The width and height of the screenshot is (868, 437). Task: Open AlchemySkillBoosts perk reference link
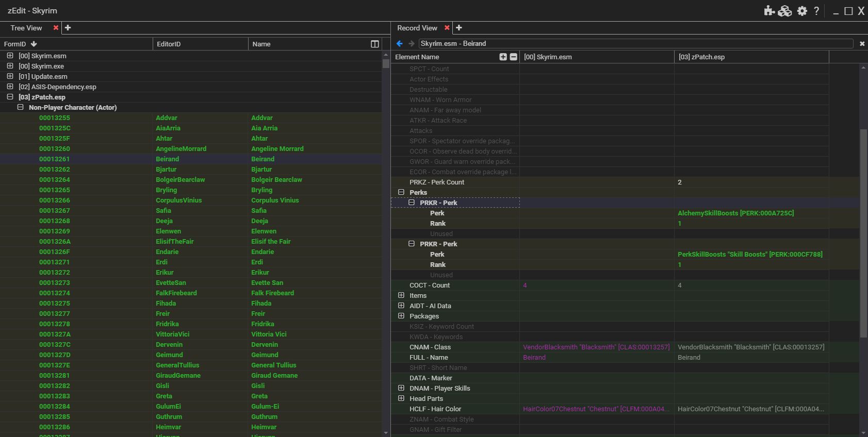coord(735,213)
